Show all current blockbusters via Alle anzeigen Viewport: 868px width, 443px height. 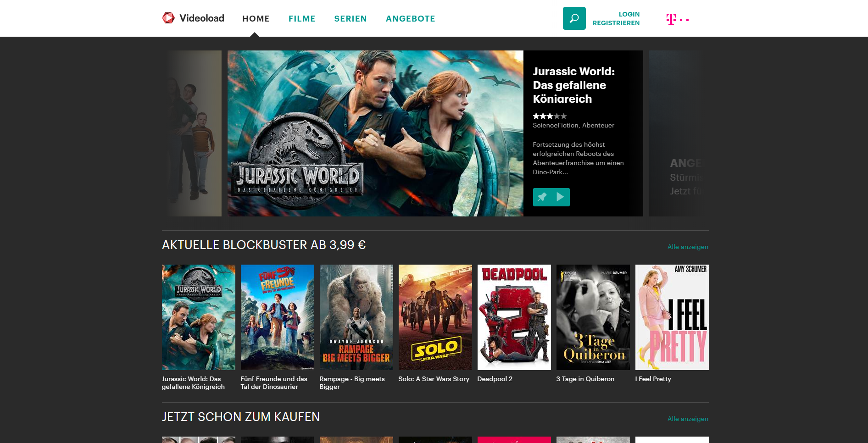pos(688,247)
